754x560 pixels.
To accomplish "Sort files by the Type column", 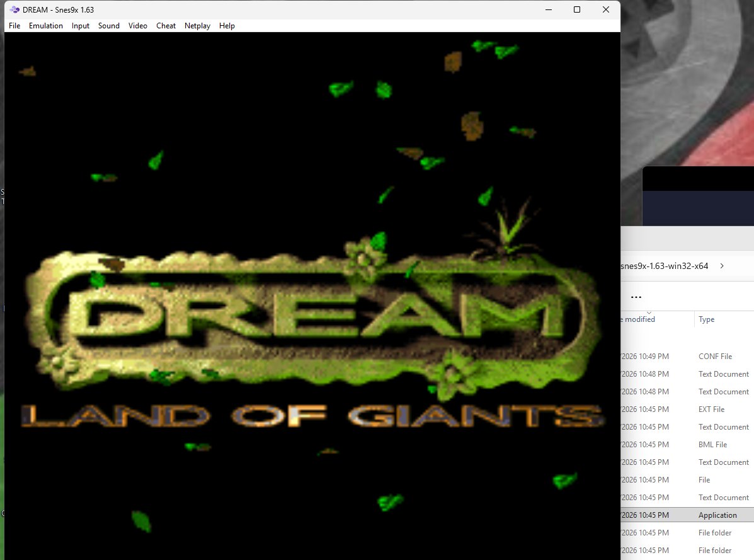I will click(706, 319).
